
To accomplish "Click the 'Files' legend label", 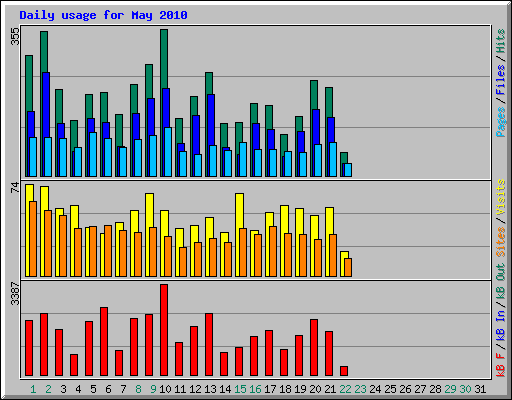I will [x=501, y=80].
